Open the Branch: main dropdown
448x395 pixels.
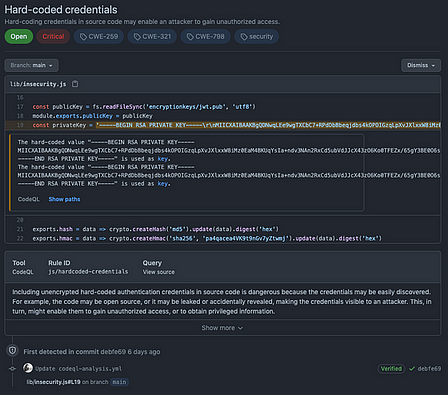click(31, 65)
